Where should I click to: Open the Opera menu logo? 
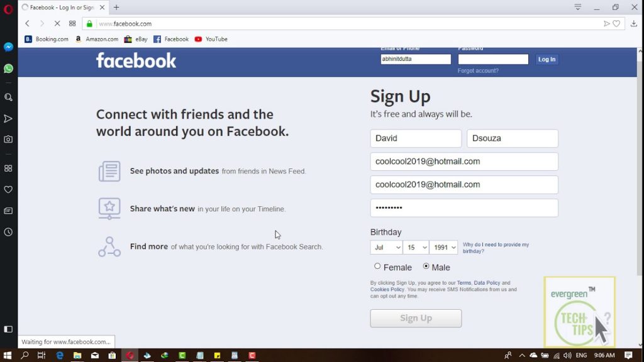(8, 9)
